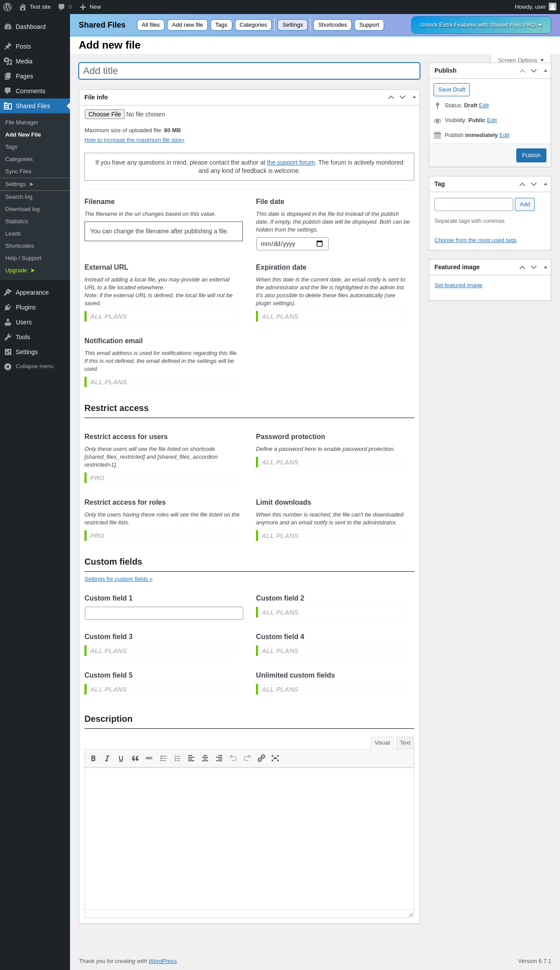Align description text to center

tap(205, 758)
